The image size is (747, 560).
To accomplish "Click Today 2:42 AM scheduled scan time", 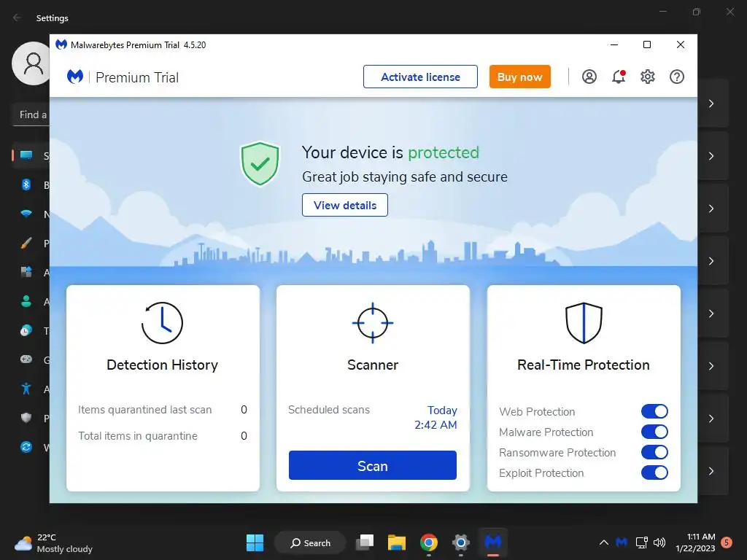I will pyautogui.click(x=436, y=418).
